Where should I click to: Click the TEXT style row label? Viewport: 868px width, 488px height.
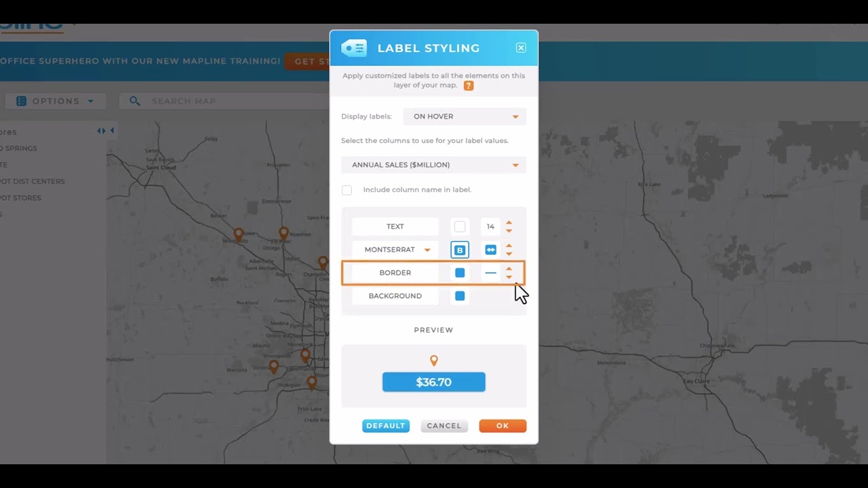tap(395, 226)
